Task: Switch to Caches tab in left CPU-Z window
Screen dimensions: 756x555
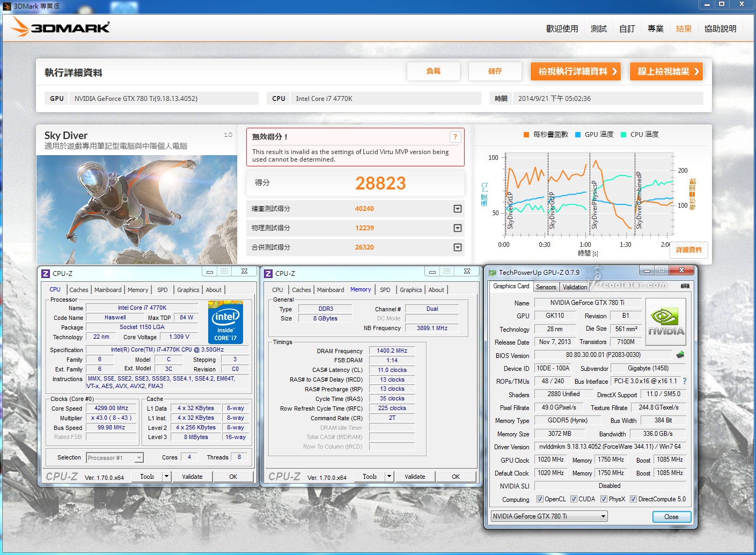Action: 79,290
